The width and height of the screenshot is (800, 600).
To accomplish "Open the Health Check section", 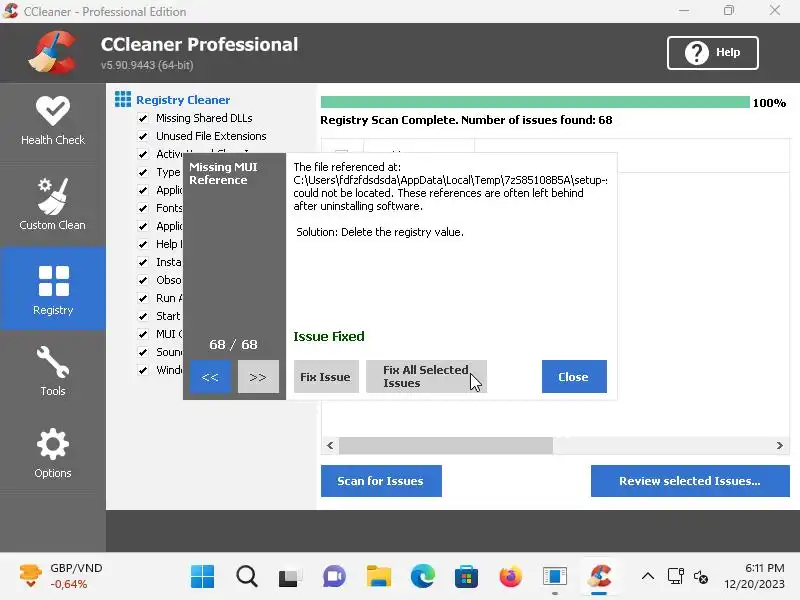I will 53,121.
